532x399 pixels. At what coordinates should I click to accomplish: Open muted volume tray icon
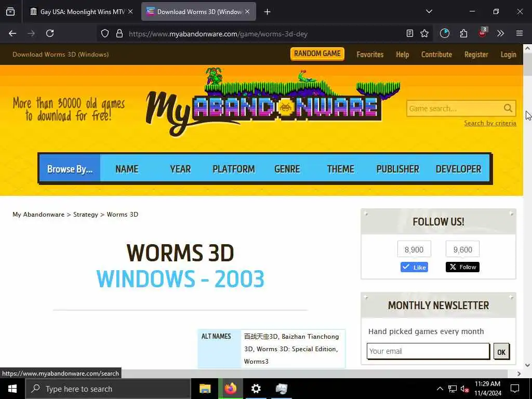[x=464, y=389]
